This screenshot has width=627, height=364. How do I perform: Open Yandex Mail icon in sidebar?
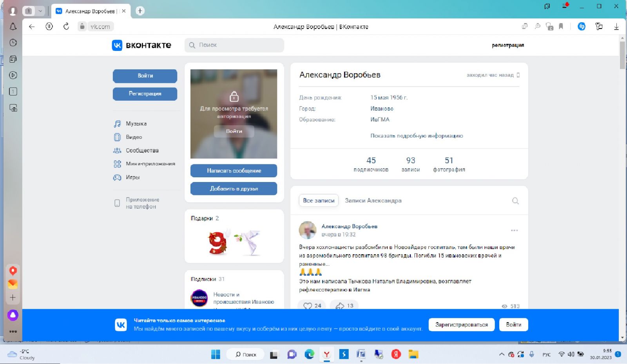[13, 284]
